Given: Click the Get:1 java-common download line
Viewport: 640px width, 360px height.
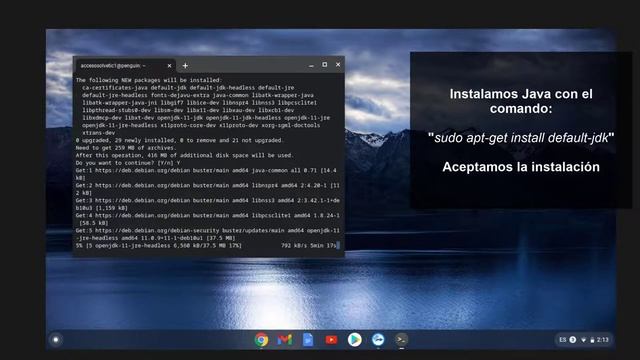Looking at the screenshot, I should [x=206, y=174].
